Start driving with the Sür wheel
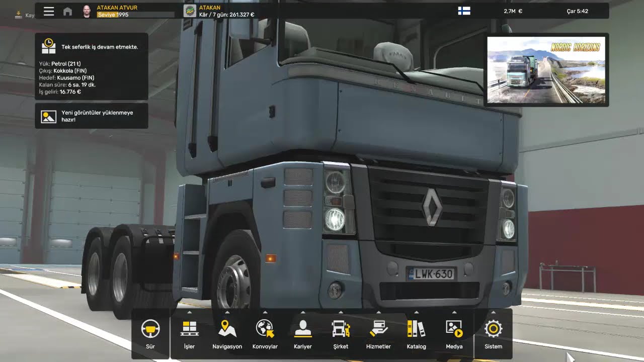 click(150, 334)
